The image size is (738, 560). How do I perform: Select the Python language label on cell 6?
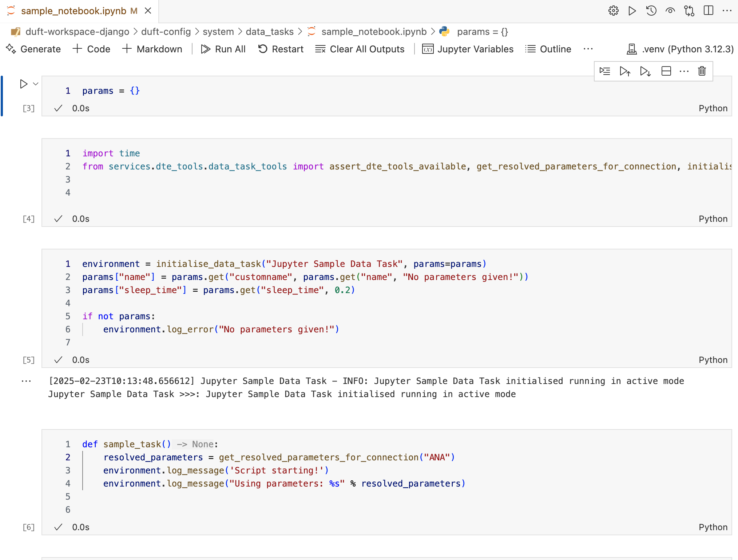[713, 527]
